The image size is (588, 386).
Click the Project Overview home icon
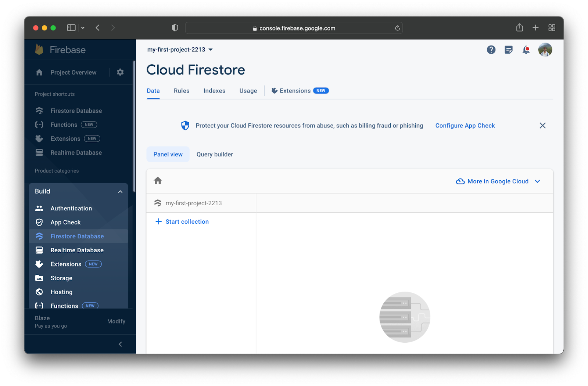click(x=39, y=72)
